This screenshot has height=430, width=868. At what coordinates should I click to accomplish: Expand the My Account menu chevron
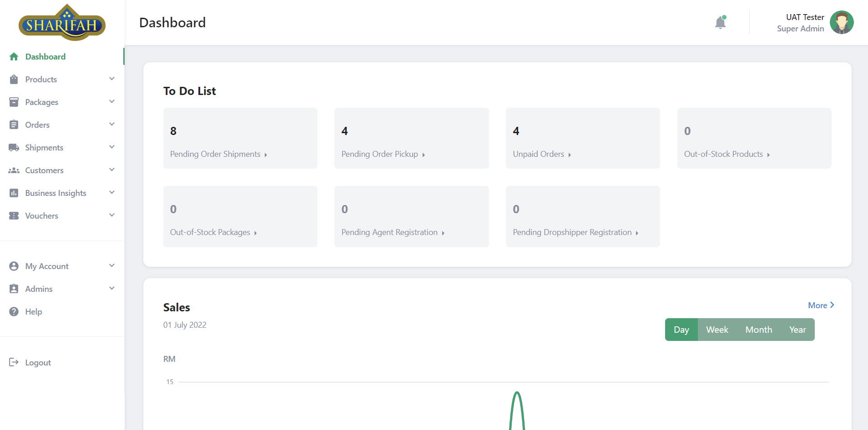pyautogui.click(x=112, y=266)
